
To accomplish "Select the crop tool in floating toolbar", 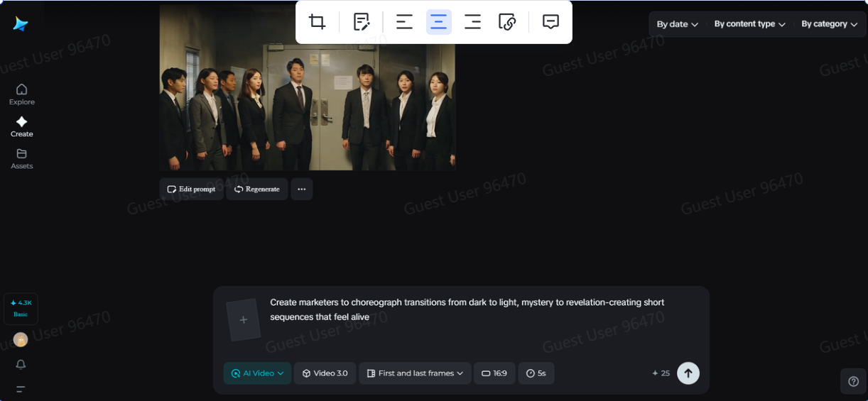I will point(317,22).
